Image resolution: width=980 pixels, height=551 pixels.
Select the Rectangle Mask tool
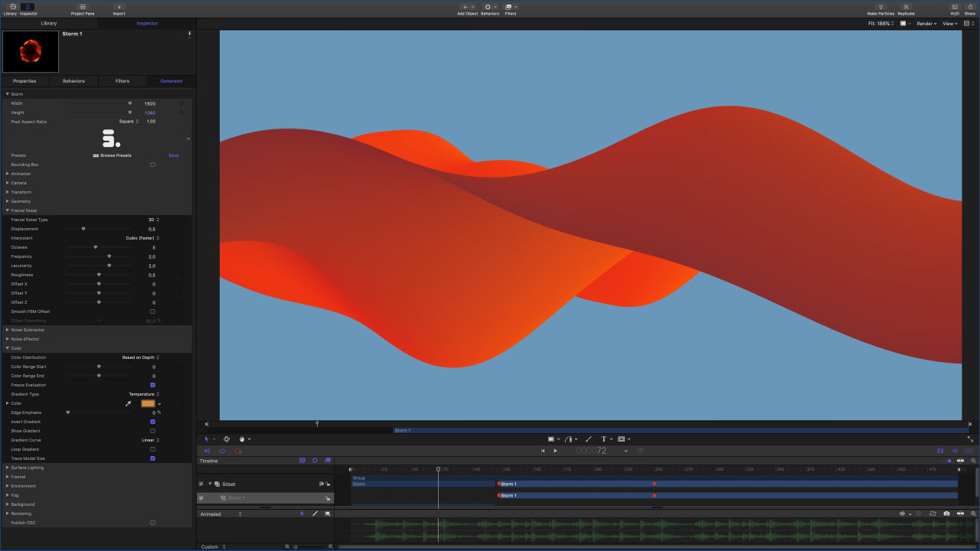pyautogui.click(x=620, y=439)
